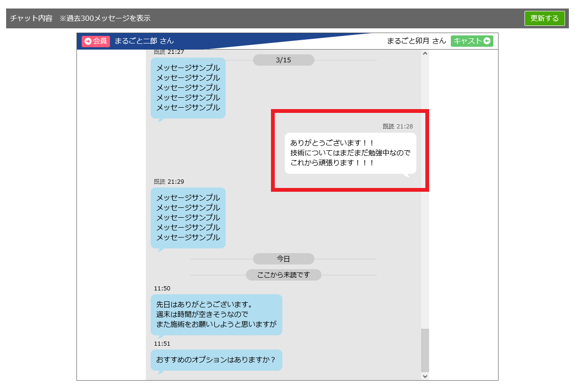This screenshot has width=575, height=392.
Task: Click the chat scrollbar thumb
Action: 425,349
